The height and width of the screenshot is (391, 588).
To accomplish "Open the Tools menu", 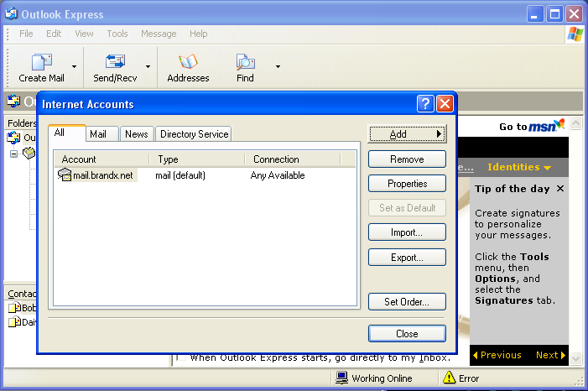I will (117, 34).
